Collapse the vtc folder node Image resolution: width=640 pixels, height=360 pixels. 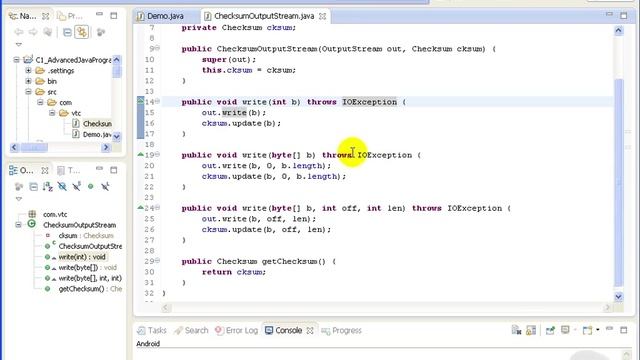tap(52, 113)
